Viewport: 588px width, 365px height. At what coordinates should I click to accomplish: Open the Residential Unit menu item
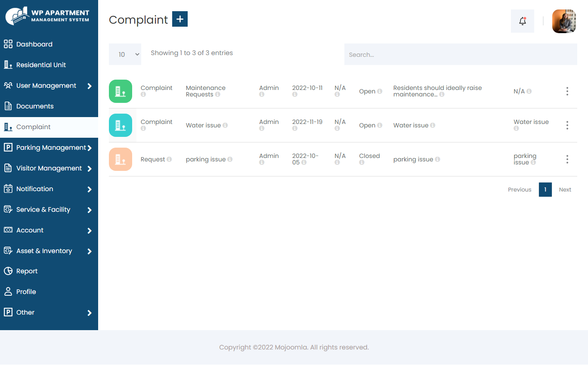(49, 65)
